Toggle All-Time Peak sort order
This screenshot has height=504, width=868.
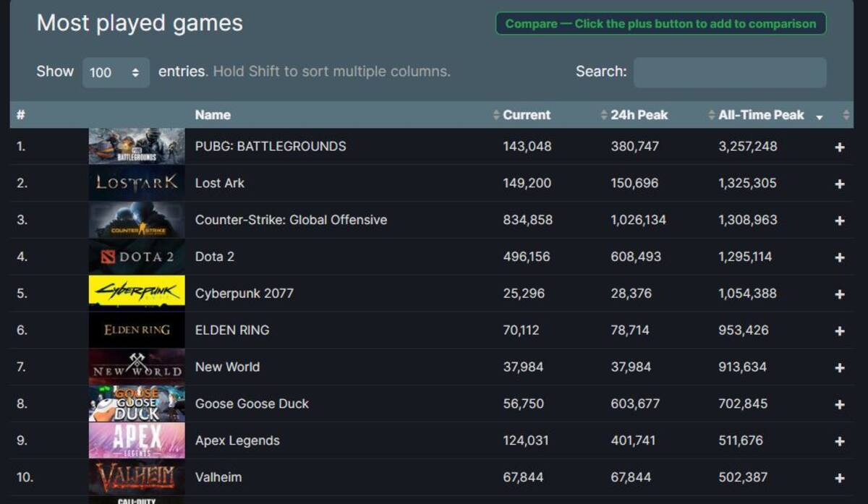[x=761, y=115]
